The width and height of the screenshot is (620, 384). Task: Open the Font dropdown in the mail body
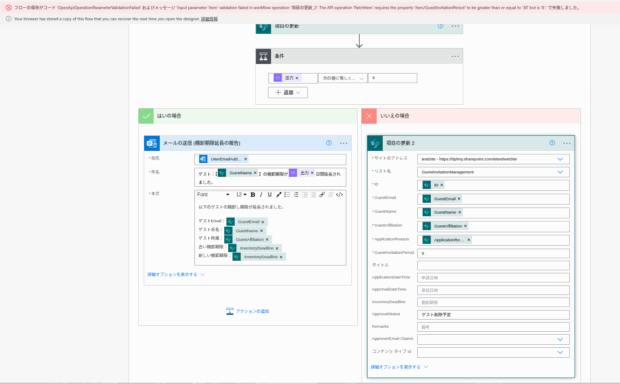(x=214, y=195)
